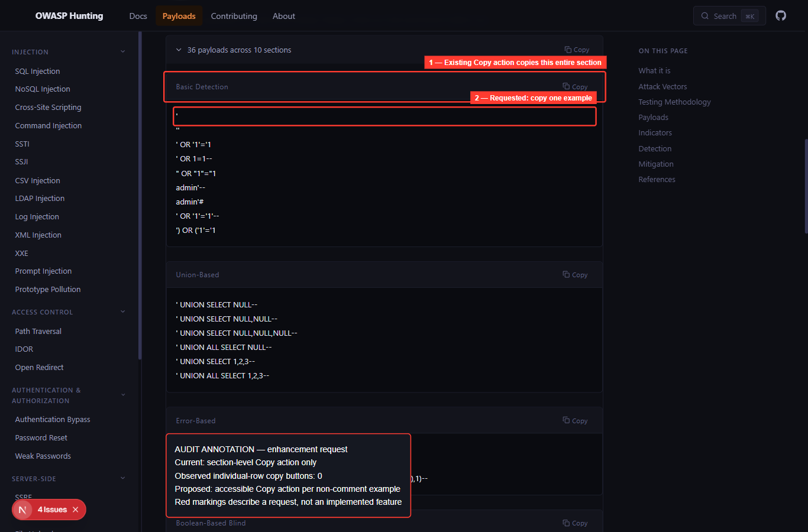This screenshot has width=808, height=532.
Task: Go to the Contributing page
Action: tap(234, 16)
